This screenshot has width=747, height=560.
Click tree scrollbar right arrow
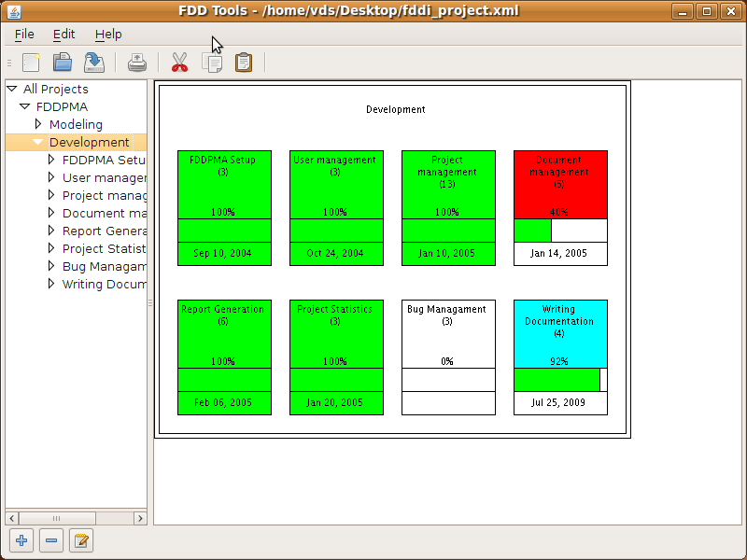click(x=140, y=518)
